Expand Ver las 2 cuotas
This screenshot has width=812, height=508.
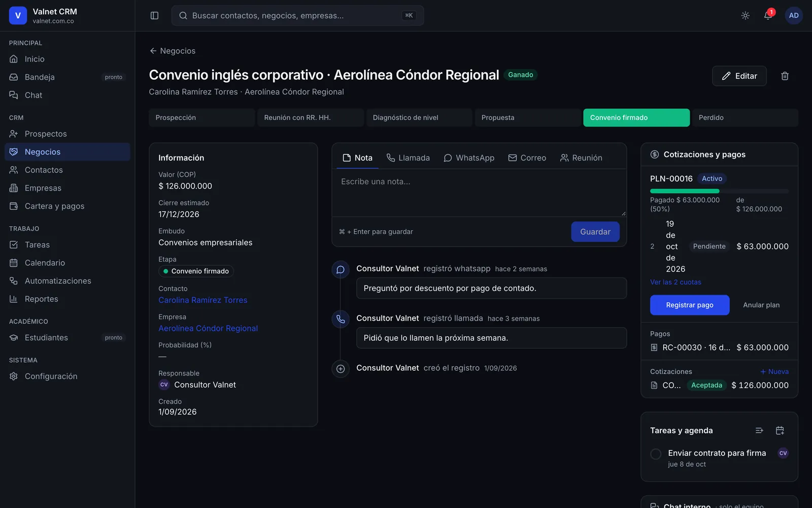[675, 282]
